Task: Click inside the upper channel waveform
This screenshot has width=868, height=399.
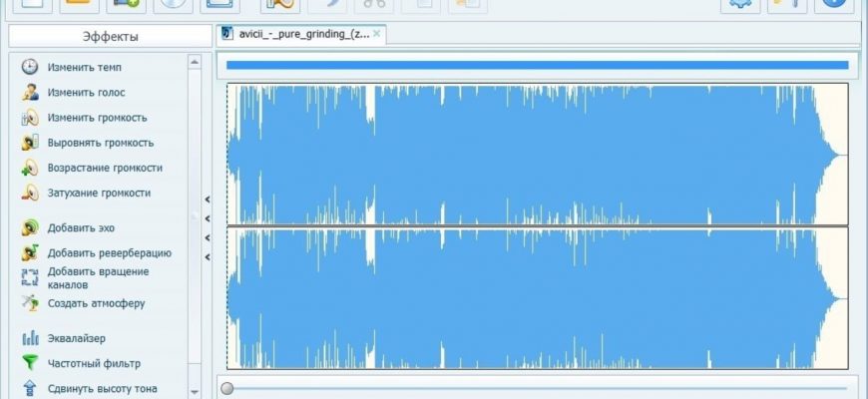Action: [x=537, y=154]
